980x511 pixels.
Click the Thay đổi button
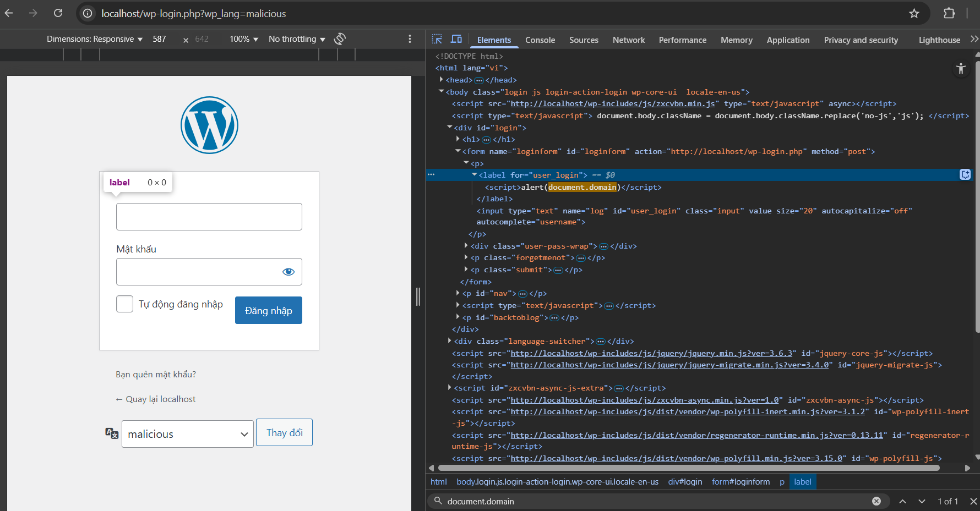click(x=285, y=432)
